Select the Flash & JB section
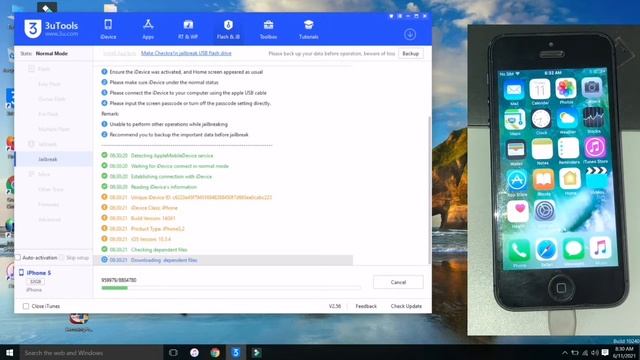Viewport: 640px width, 360px height. (228, 29)
